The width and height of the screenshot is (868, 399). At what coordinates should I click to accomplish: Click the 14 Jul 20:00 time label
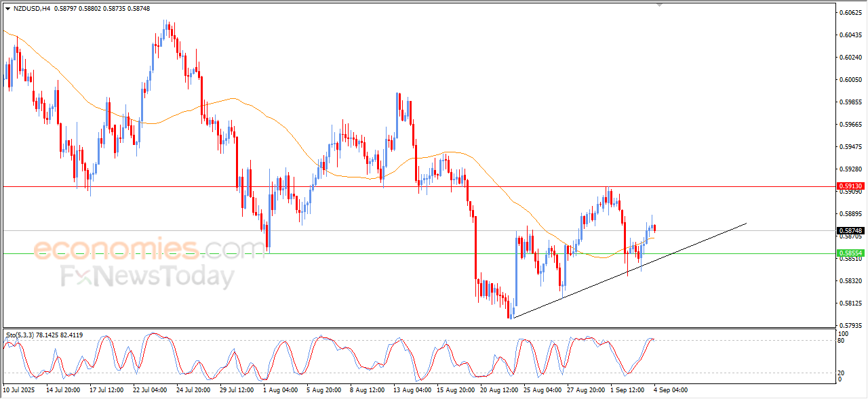[63, 390]
